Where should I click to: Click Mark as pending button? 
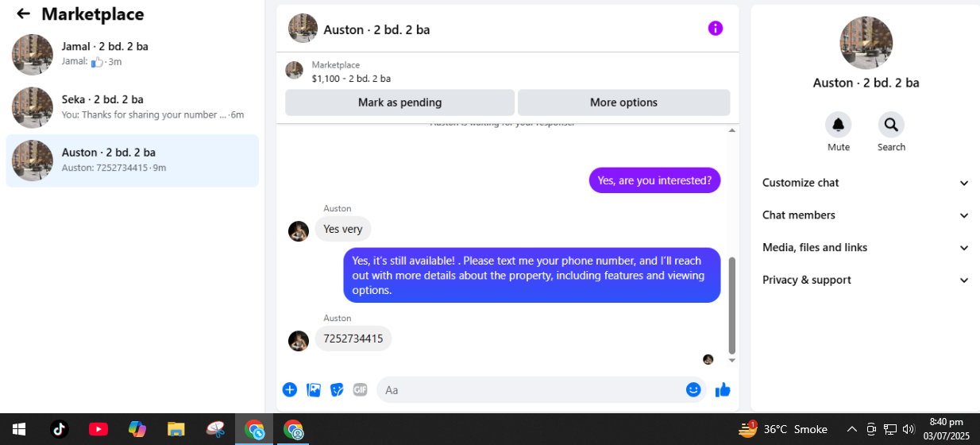pos(399,103)
